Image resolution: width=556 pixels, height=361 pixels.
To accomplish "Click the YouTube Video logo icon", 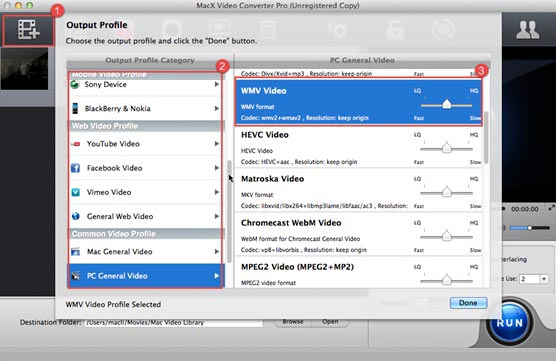I will [76, 144].
